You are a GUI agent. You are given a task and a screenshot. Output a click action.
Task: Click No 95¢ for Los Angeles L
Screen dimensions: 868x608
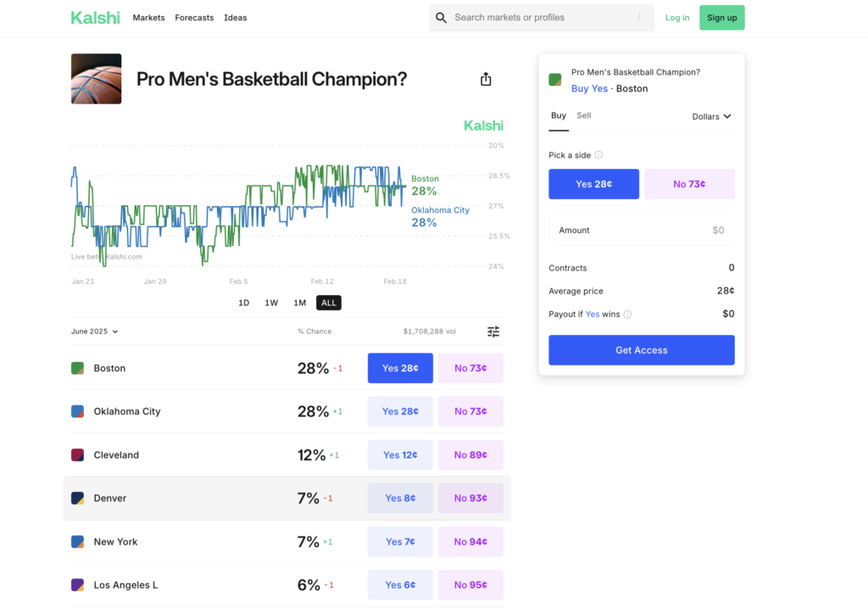coord(470,585)
